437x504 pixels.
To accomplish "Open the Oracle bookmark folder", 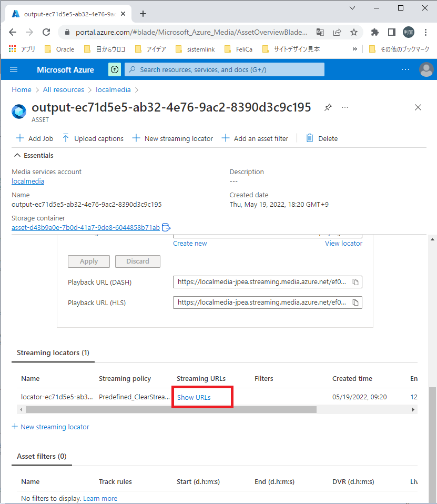I will click(59, 49).
